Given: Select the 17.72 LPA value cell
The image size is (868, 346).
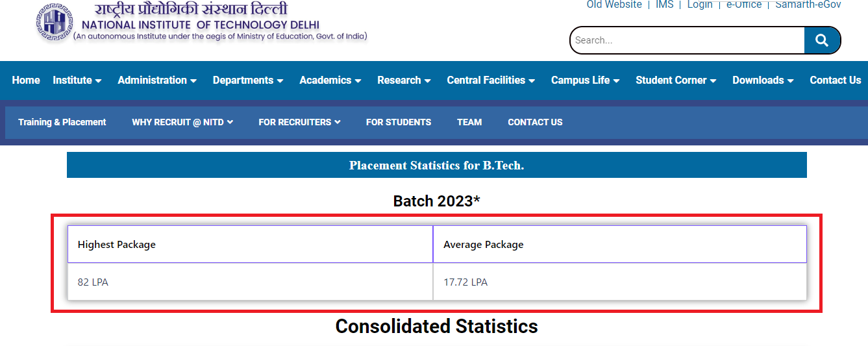Looking at the screenshot, I should click(x=620, y=282).
